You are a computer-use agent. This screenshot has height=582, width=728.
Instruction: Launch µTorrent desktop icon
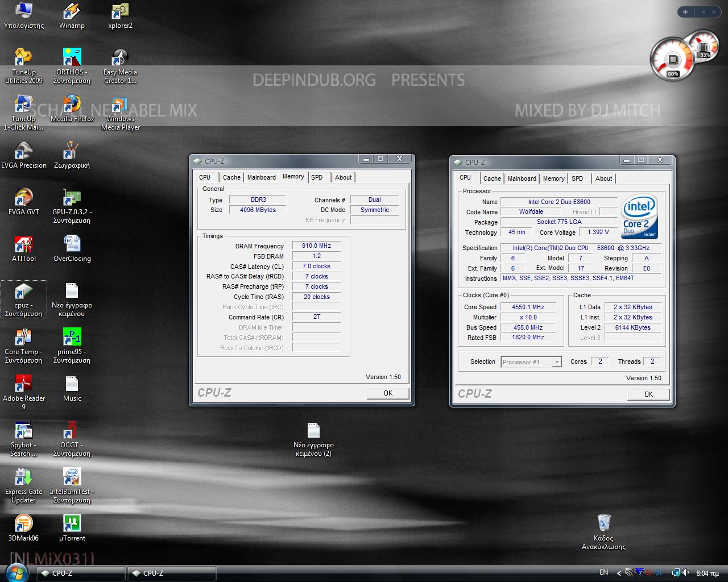pyautogui.click(x=72, y=528)
